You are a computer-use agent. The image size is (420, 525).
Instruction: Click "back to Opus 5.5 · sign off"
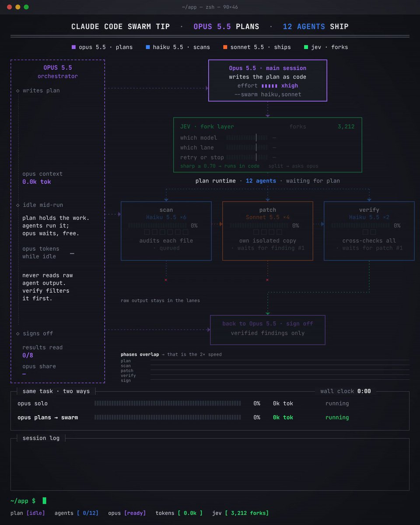pos(268,324)
